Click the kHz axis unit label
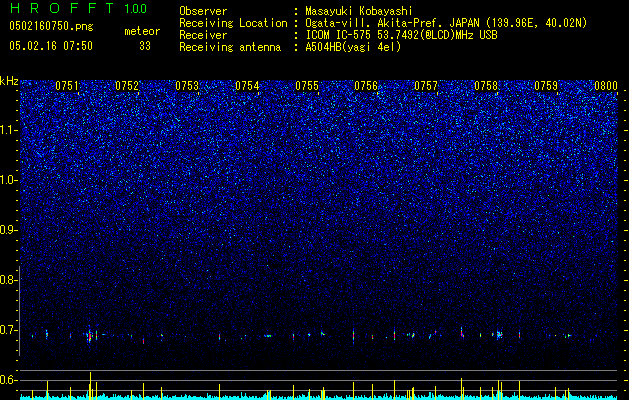Screen dimensions: 629x400 (x=9, y=81)
